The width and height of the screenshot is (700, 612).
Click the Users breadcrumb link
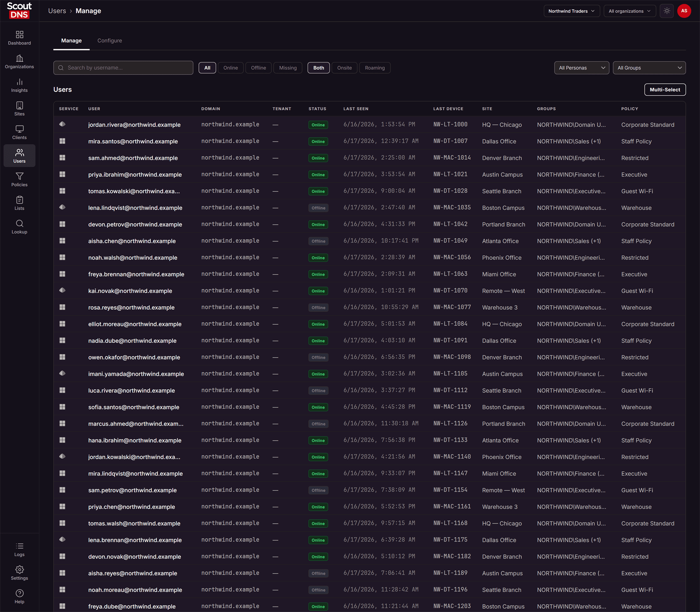[57, 11]
